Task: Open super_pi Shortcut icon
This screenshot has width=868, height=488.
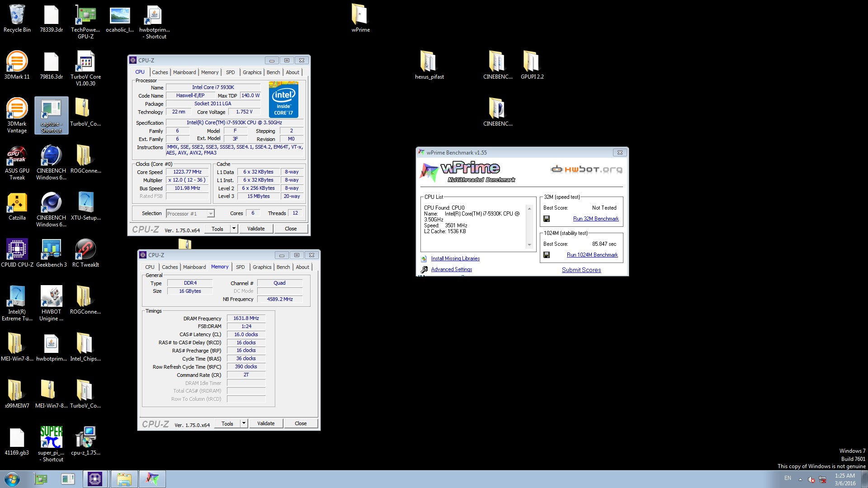Action: coord(51,444)
